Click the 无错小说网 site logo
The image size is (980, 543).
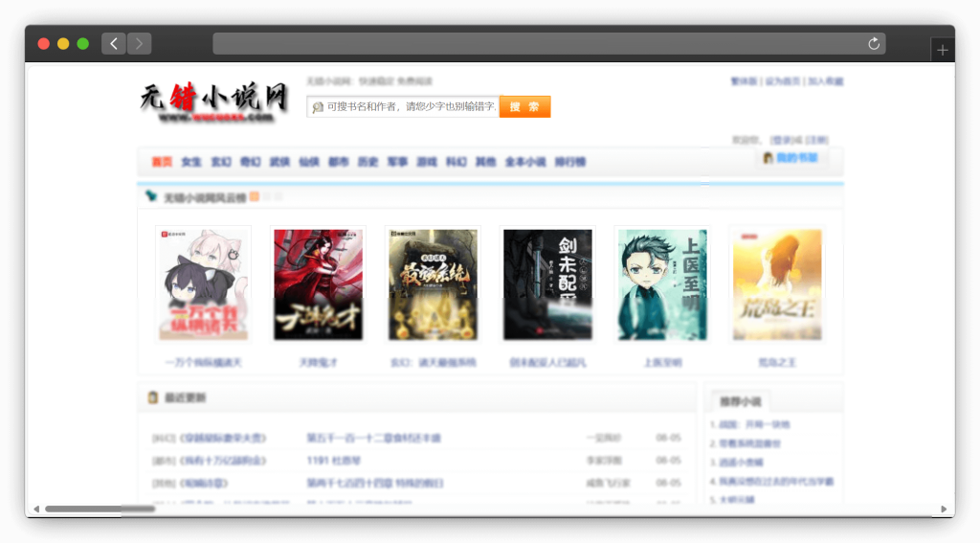[x=214, y=102]
